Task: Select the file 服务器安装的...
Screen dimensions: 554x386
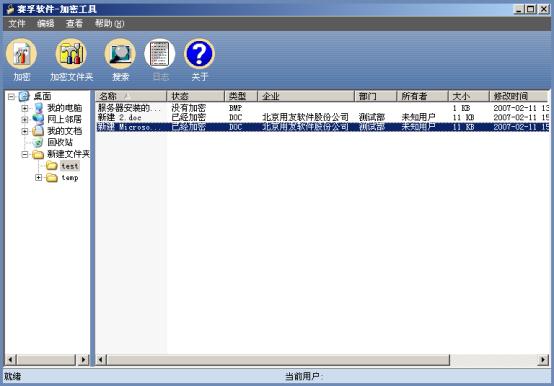Action: [129, 108]
